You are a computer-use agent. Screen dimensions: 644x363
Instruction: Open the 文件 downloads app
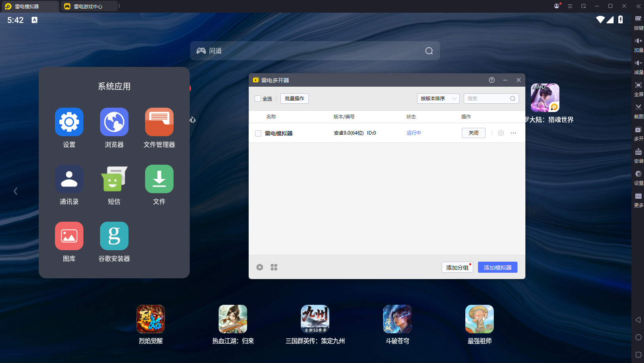point(159,179)
